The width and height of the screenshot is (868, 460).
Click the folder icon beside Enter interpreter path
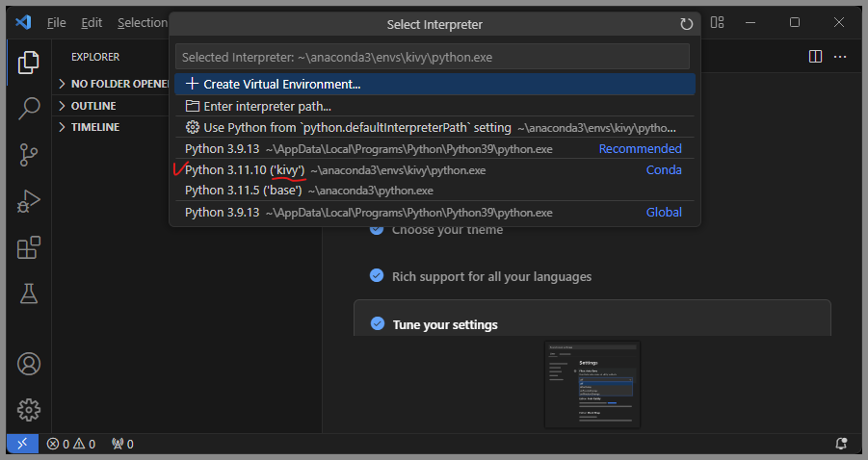[x=192, y=106]
